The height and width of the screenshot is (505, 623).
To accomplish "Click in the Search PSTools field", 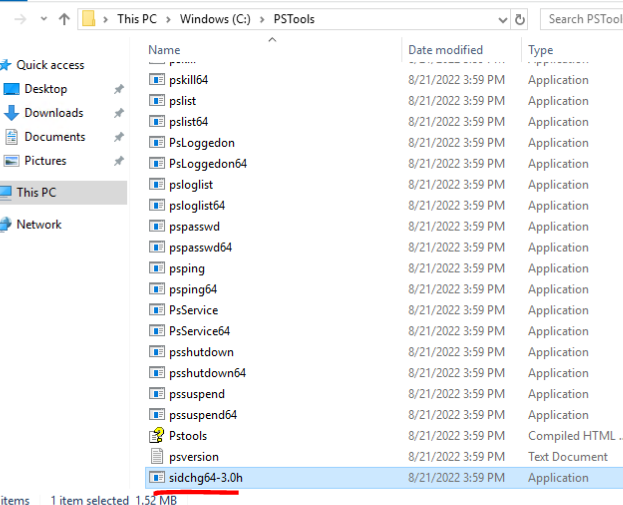I will click(581, 19).
